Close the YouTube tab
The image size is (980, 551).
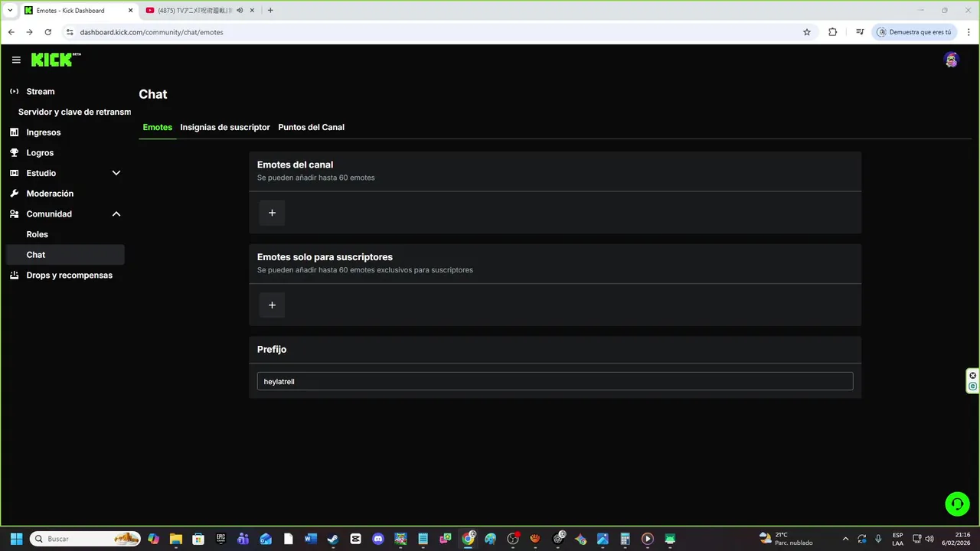click(x=253, y=11)
